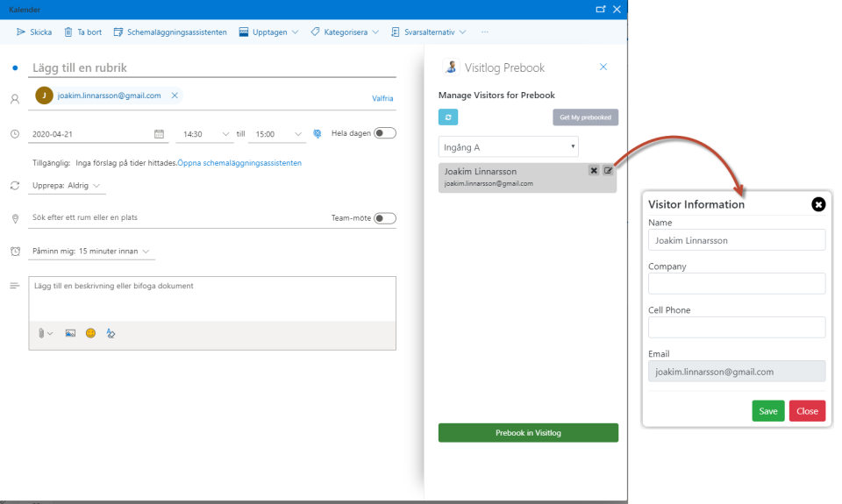Click the Skicka send button

34,32
